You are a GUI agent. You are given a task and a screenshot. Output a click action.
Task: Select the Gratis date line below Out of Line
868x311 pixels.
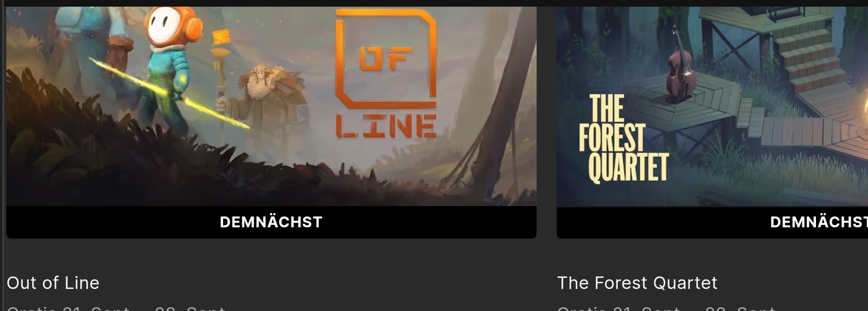[x=116, y=308]
